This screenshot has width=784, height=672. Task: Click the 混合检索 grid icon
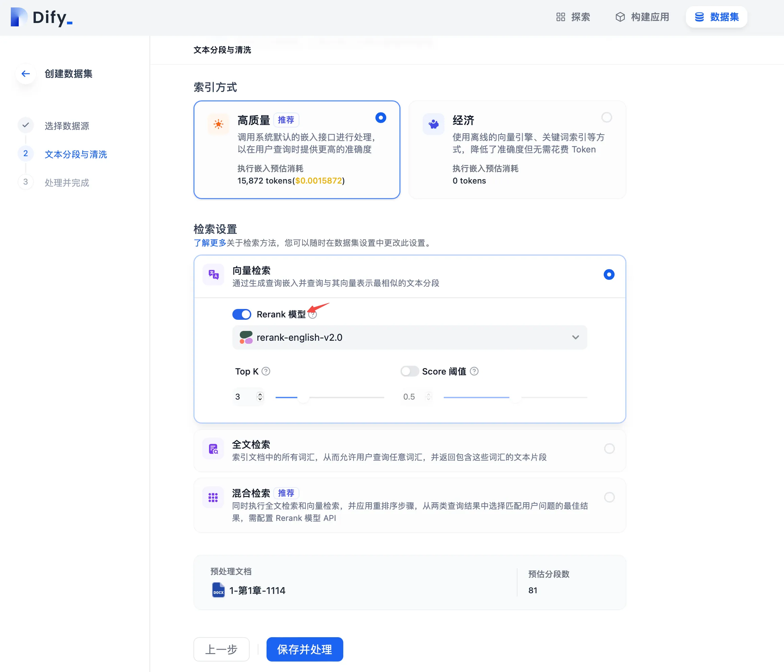tap(213, 497)
